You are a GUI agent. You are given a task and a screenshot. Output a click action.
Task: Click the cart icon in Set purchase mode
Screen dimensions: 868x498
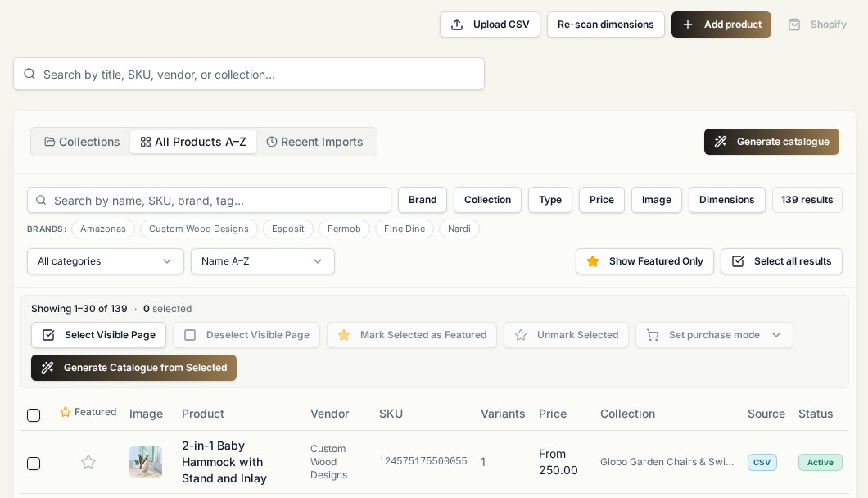pyautogui.click(x=653, y=334)
